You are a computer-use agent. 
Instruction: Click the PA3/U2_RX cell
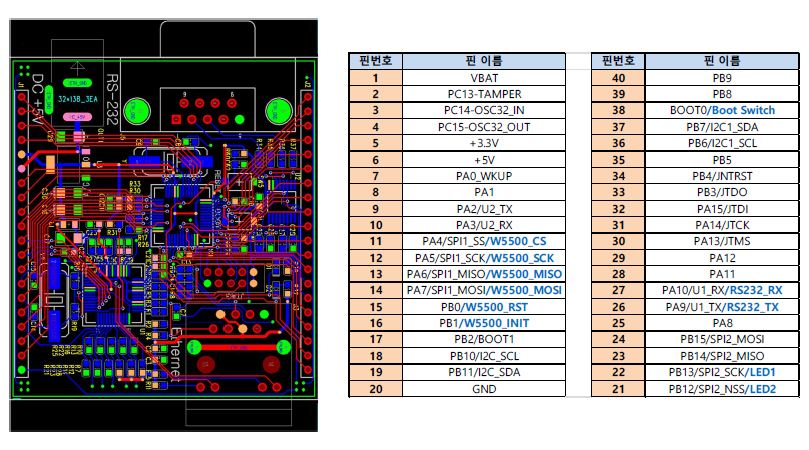pos(484,225)
